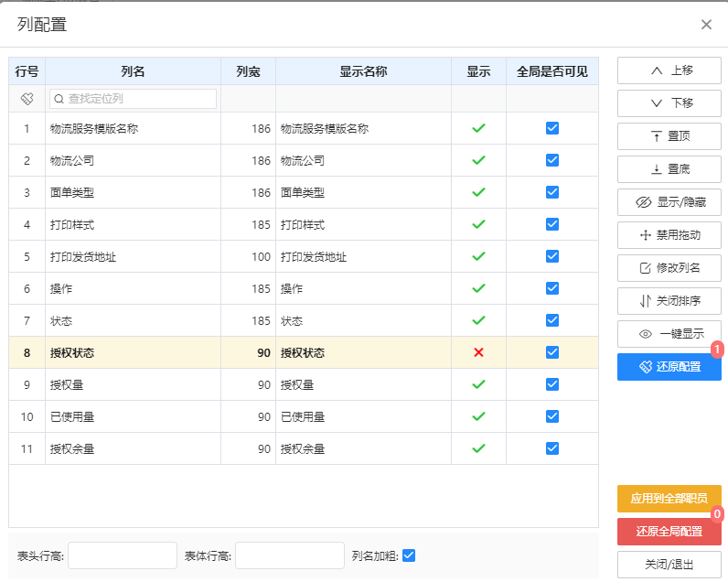Click green checkmark for 打印发货地址 row
This screenshot has width=728, height=582.
[478, 256]
